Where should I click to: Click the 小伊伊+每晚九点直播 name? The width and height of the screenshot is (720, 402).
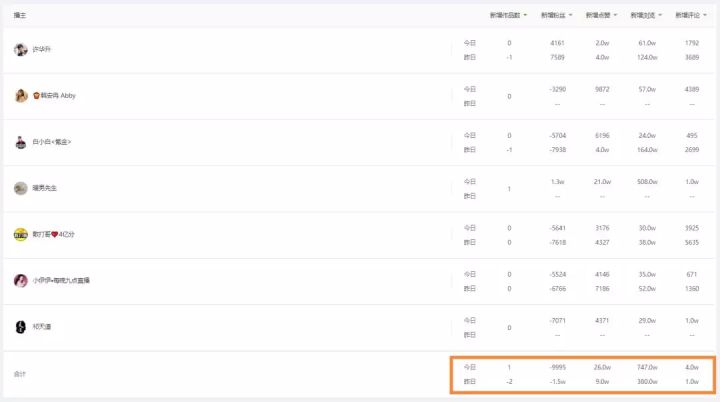click(x=64, y=280)
